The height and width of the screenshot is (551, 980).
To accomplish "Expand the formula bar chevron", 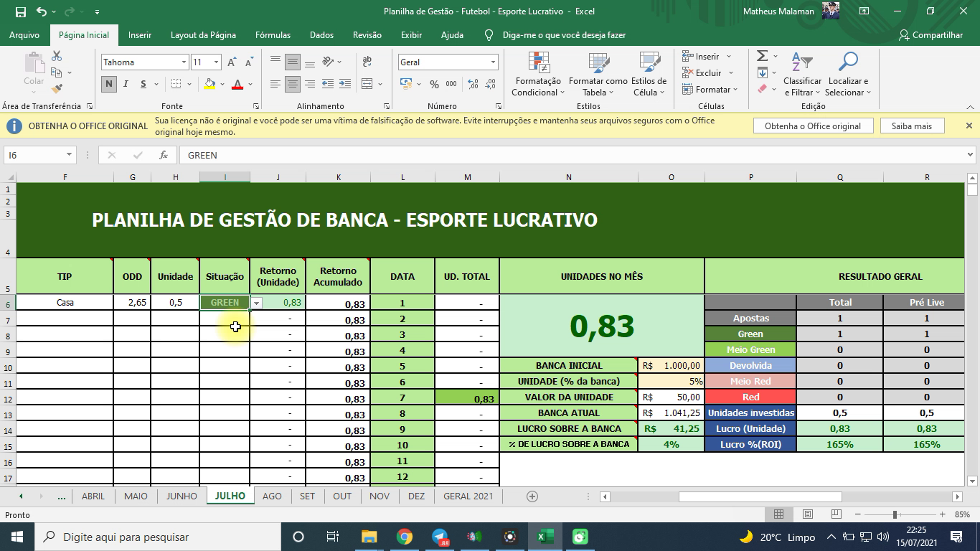I will click(x=971, y=155).
